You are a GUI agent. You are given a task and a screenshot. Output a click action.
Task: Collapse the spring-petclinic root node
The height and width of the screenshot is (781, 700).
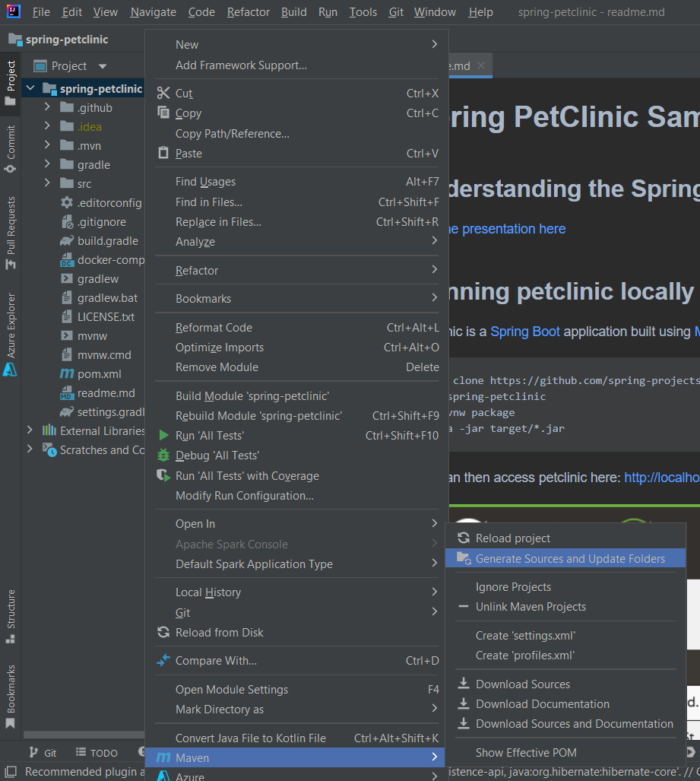click(x=30, y=88)
